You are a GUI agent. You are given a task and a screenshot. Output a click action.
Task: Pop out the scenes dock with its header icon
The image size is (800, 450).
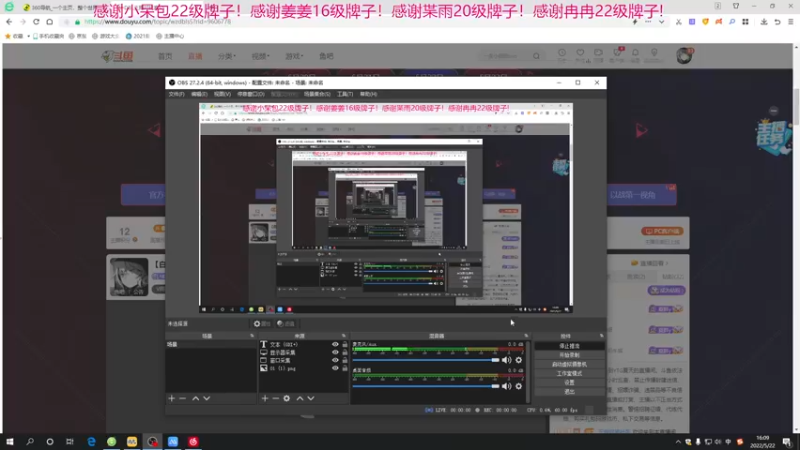pos(252,336)
